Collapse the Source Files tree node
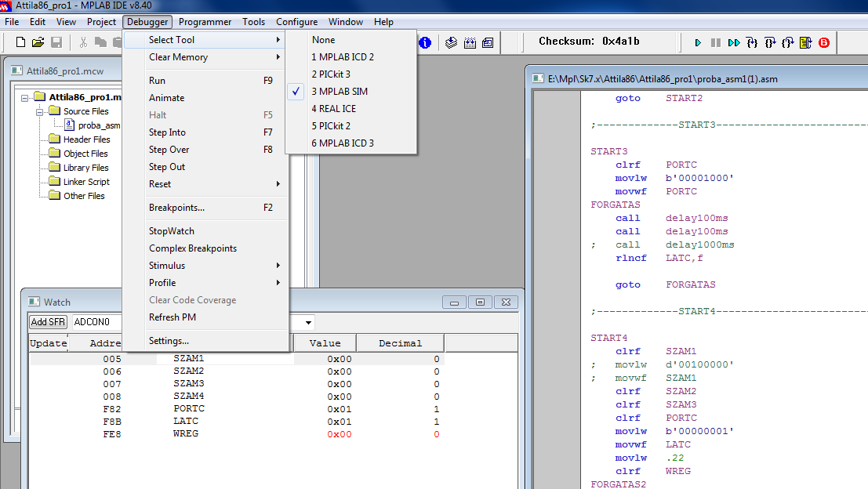868x489 pixels. coord(40,112)
